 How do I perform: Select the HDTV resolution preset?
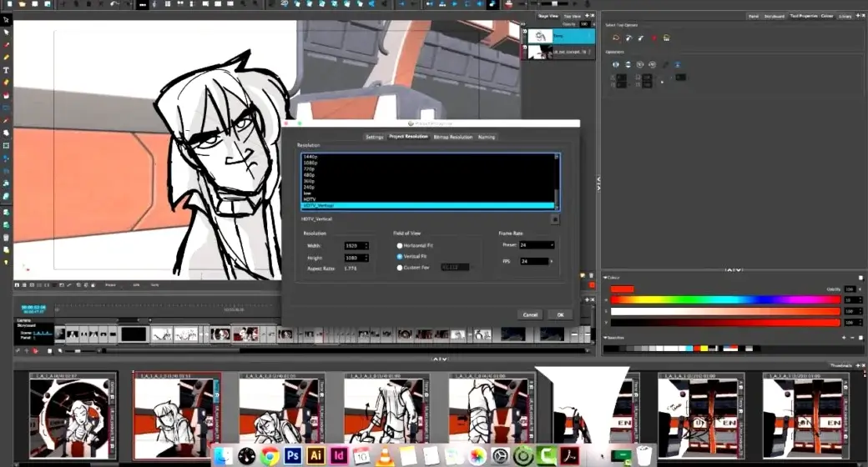click(427, 199)
